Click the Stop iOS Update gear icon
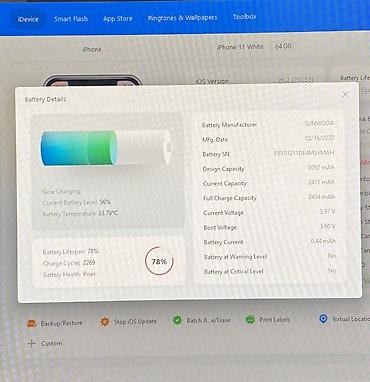Viewport: 370px width, 382px height. coord(105,322)
